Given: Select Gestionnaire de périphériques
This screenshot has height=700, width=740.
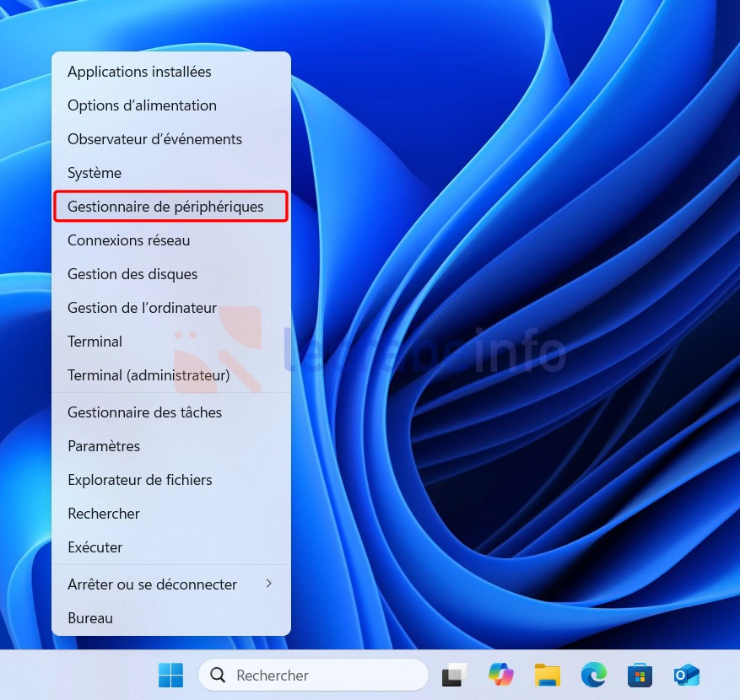Looking at the screenshot, I should (x=166, y=207).
